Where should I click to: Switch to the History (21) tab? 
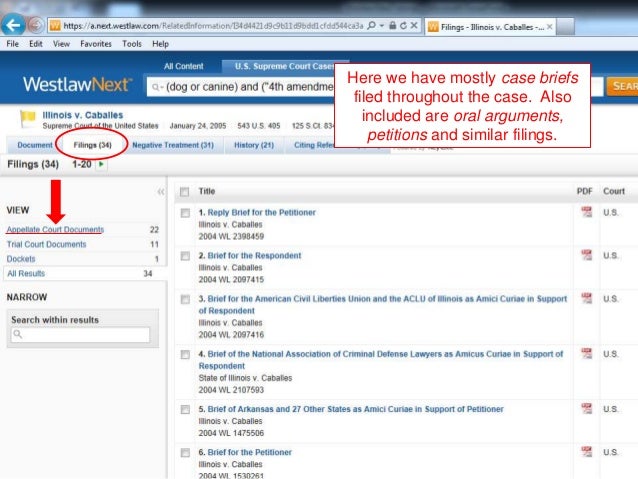[x=254, y=145]
